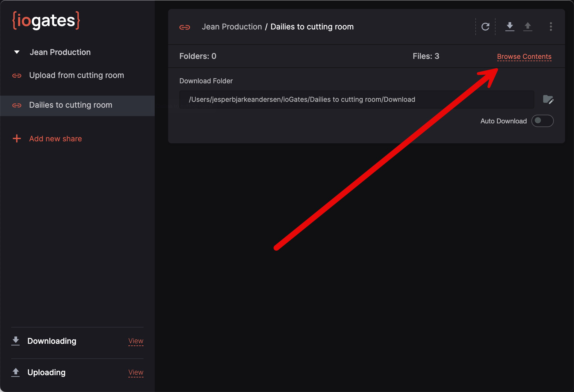Click the Downloading arrow icon in sidebar
The height and width of the screenshot is (392, 574).
pyautogui.click(x=16, y=341)
